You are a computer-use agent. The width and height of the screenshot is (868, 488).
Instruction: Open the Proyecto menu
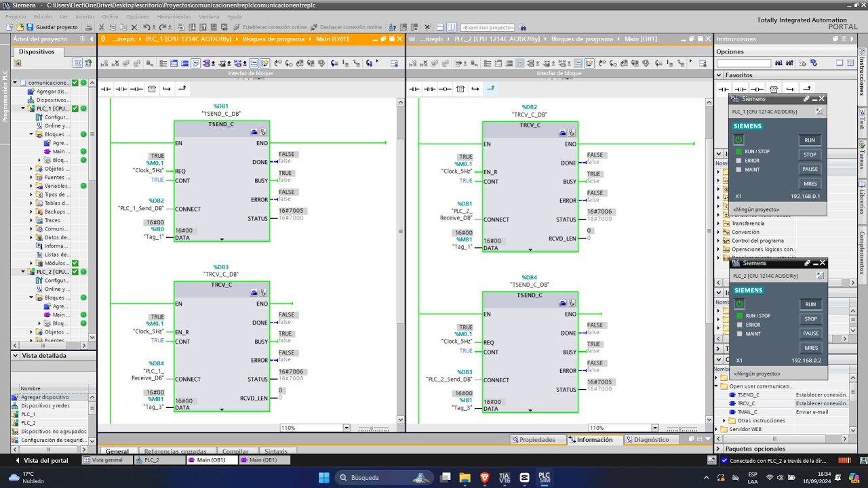click(x=16, y=16)
